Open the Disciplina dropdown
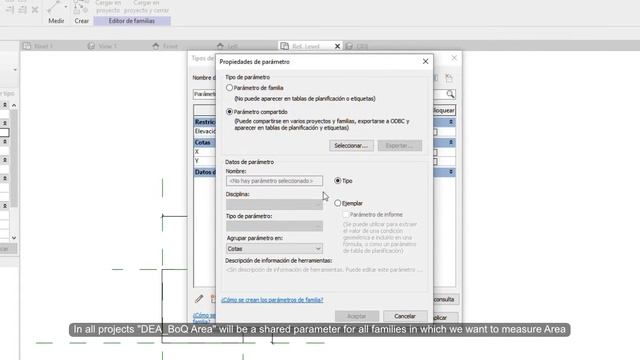This screenshot has height=360, width=640. pyautogui.click(x=274, y=204)
